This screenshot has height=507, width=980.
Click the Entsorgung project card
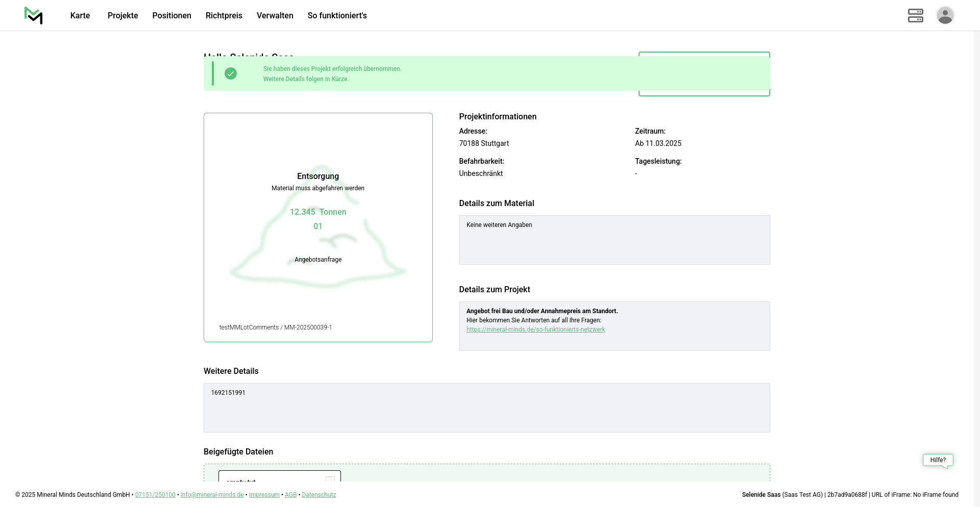click(318, 227)
